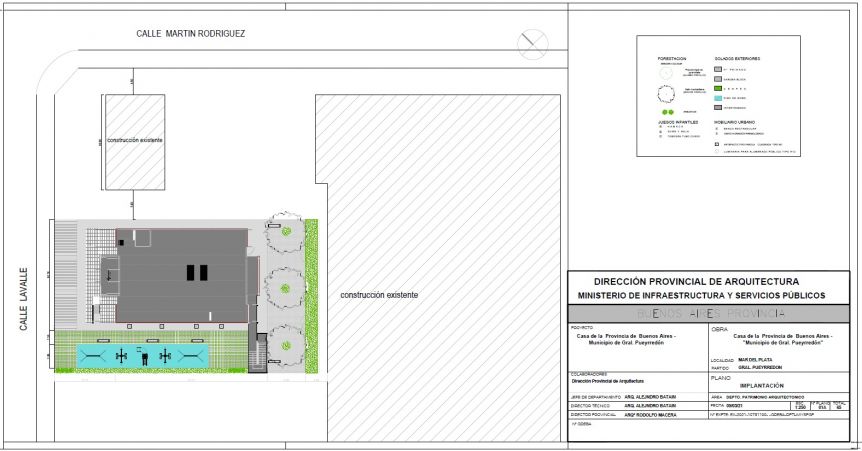Select the bottom tree symbol near the stairs

[x=285, y=345]
